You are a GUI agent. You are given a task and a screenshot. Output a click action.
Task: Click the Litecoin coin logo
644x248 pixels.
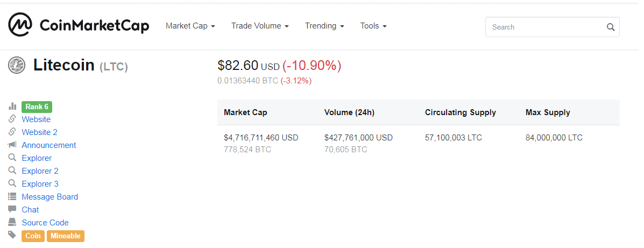[17, 66]
